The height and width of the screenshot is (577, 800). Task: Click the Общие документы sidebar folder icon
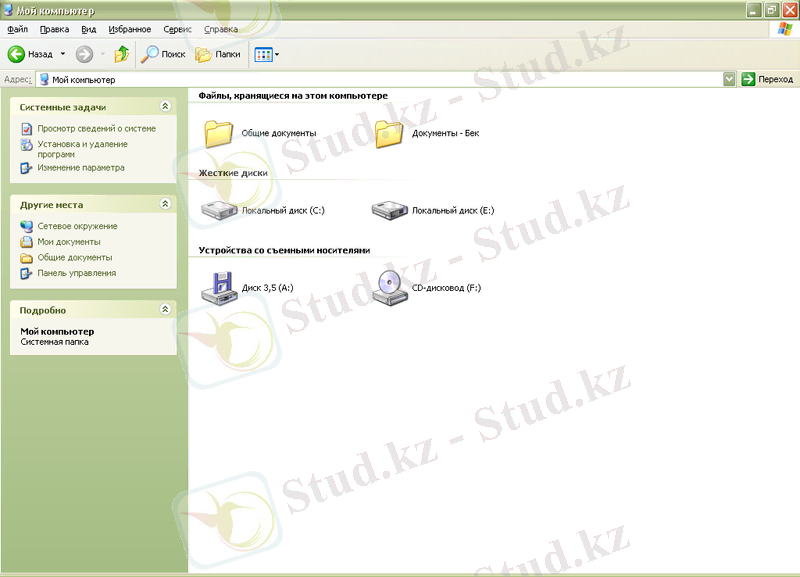point(27,258)
